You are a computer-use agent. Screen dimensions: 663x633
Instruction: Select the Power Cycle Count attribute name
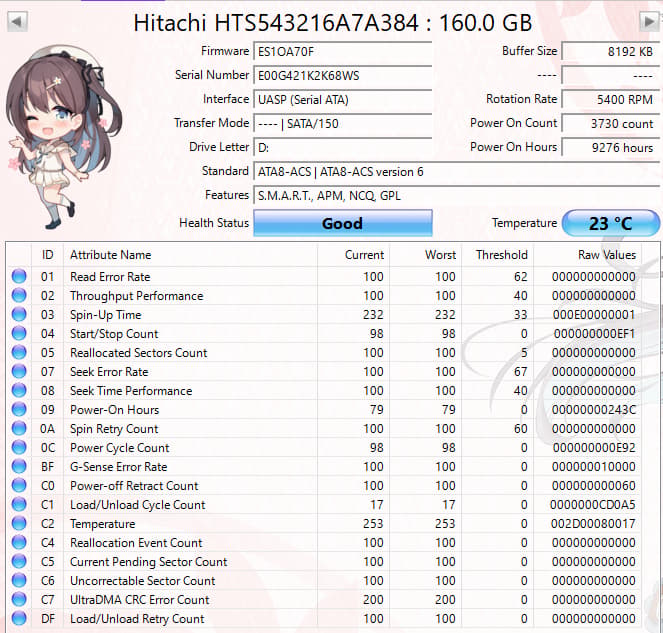point(120,448)
